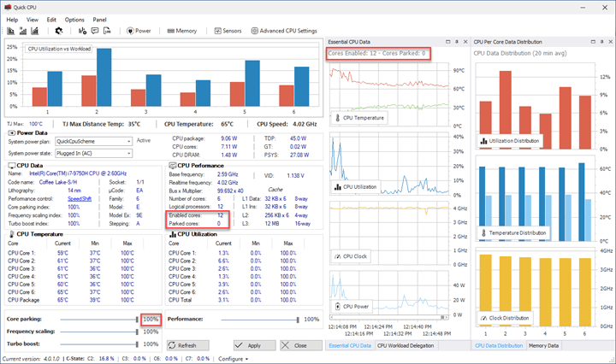616x364 pixels.
Task: Open the System power state dropdown
Action: click(x=93, y=153)
